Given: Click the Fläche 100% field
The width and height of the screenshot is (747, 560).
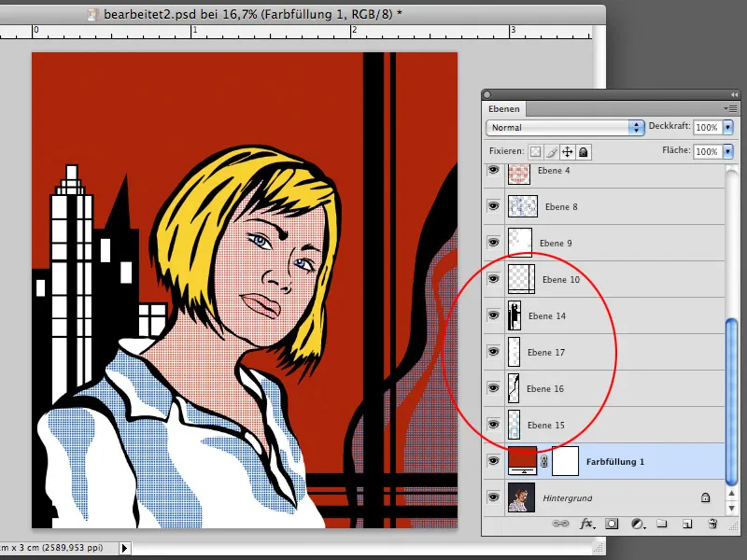Looking at the screenshot, I should [x=708, y=151].
